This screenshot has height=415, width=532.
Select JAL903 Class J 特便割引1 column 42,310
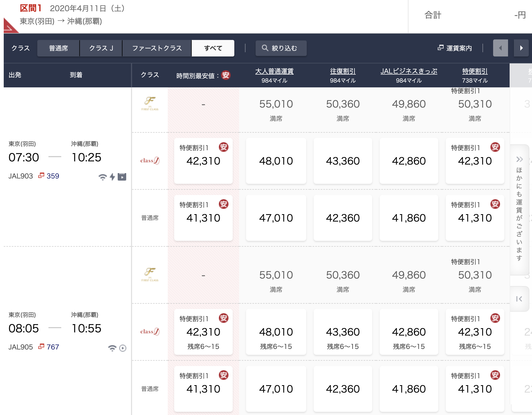click(x=475, y=161)
